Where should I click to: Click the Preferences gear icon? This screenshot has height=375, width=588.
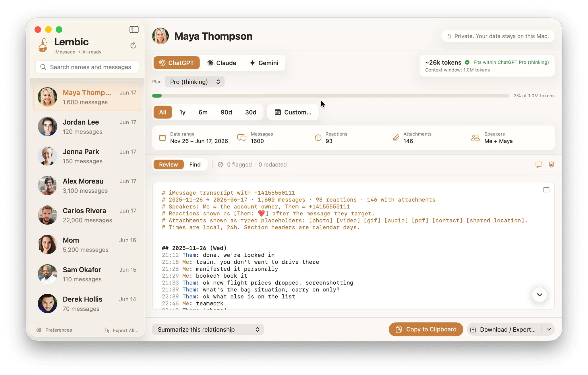pos(39,330)
